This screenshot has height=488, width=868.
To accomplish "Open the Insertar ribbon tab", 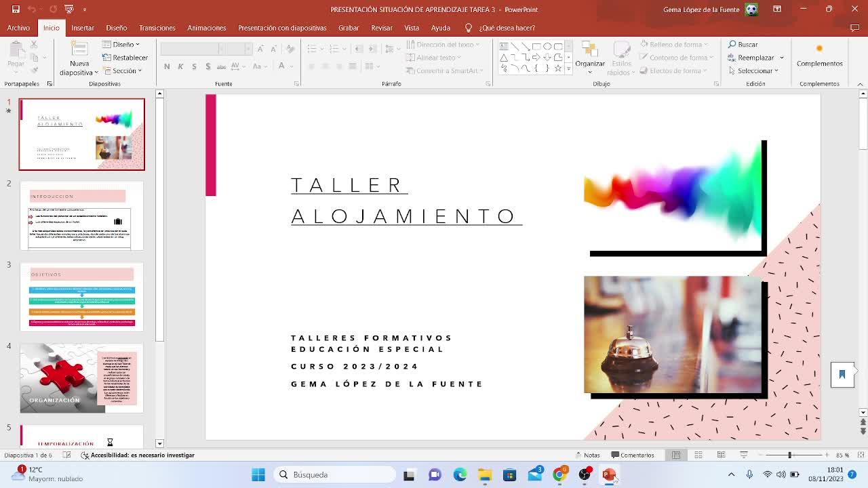I will tap(83, 28).
